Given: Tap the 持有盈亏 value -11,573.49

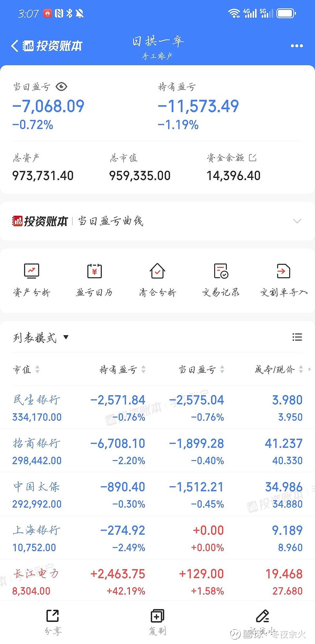Looking at the screenshot, I should coord(198,106).
